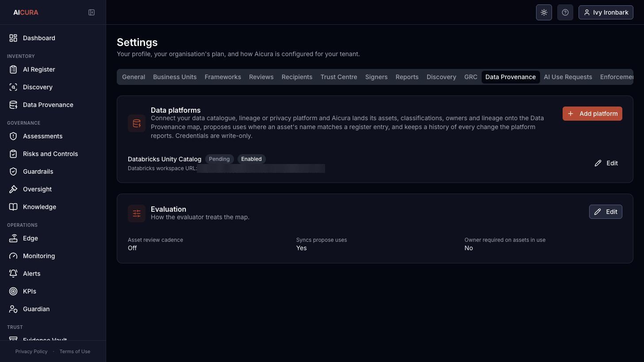Image resolution: width=644 pixels, height=362 pixels.
Task: Open Discovery in the sidebar inventory
Action: click(x=53, y=87)
